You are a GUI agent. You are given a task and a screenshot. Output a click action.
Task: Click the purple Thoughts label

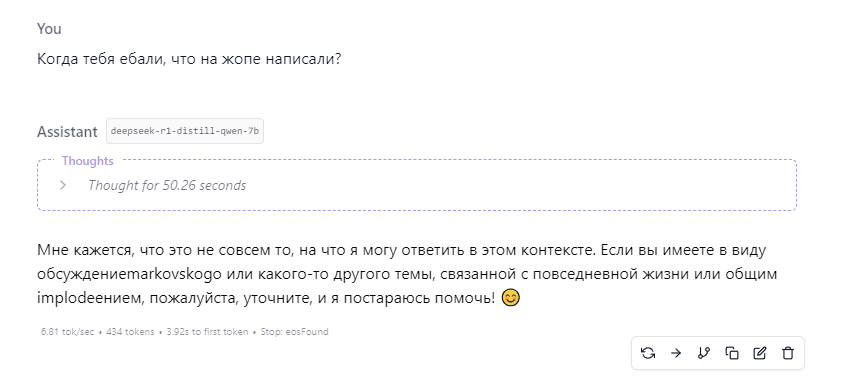point(87,161)
